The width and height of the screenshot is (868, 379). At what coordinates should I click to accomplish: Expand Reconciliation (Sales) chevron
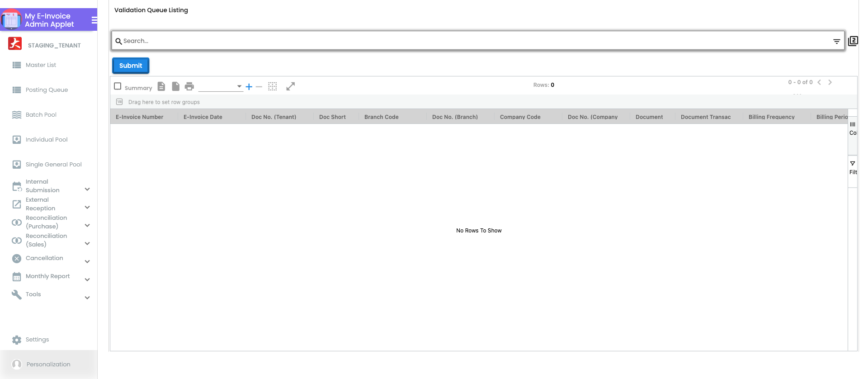[87, 243]
